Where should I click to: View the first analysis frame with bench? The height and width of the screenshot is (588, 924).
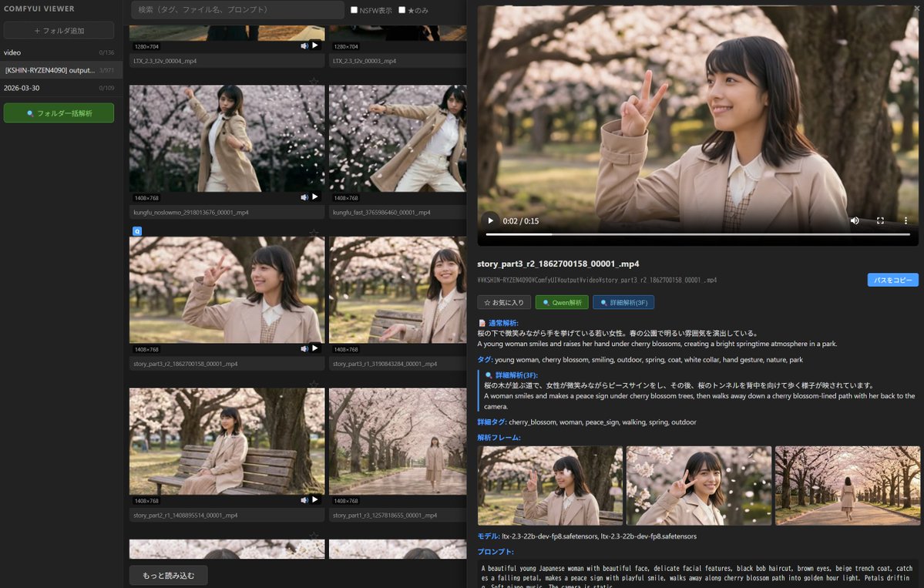(549, 486)
